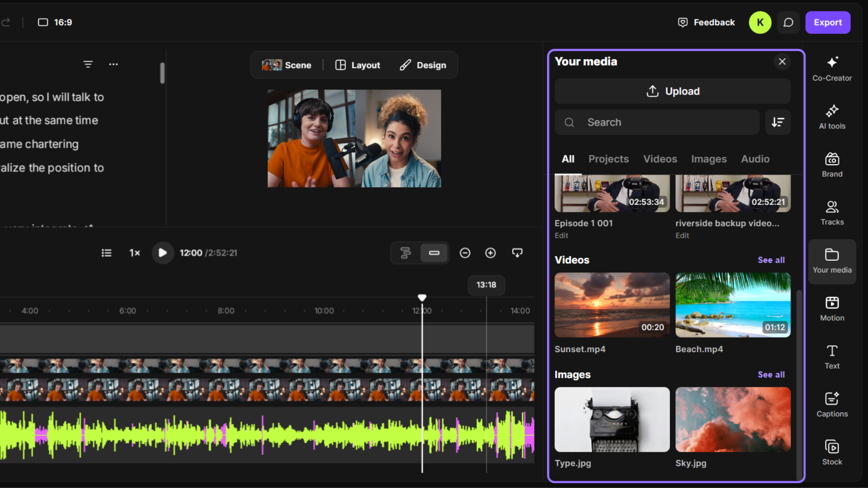Click the transcript panel scrollbar

tap(162, 73)
